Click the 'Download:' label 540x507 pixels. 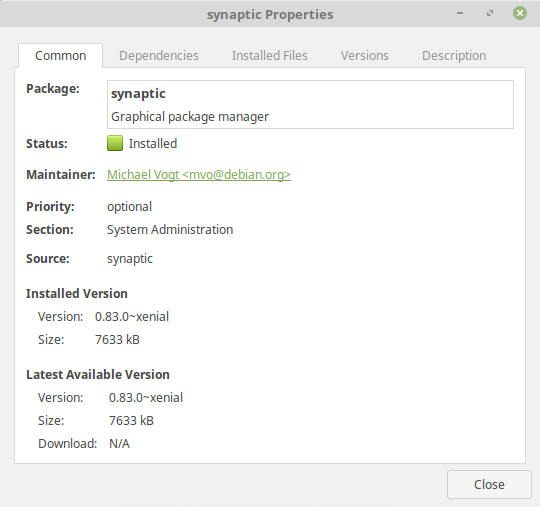[68, 444]
